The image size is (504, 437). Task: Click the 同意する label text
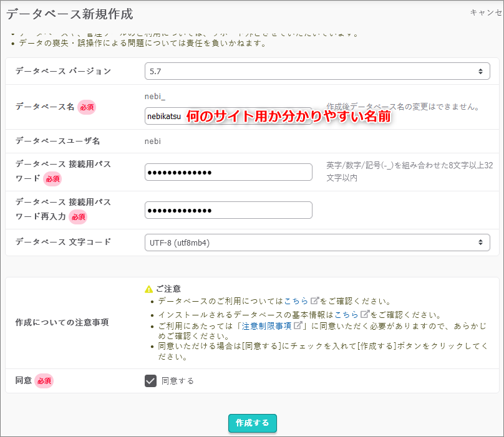coord(178,381)
